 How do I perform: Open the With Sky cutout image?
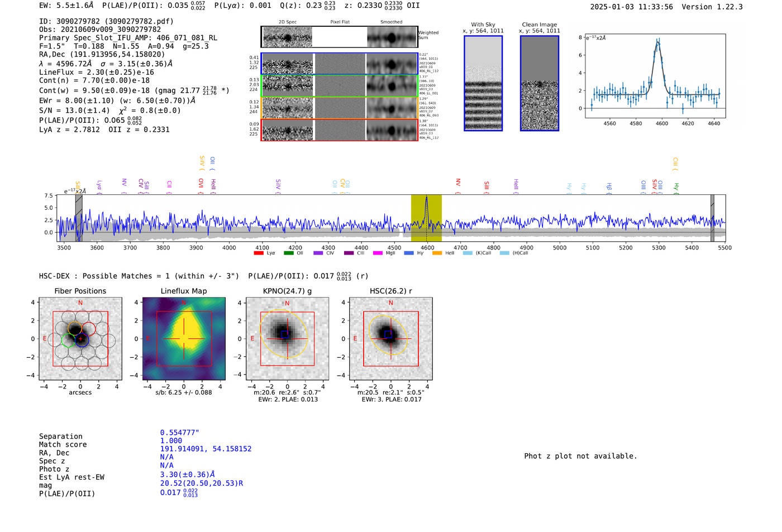pyautogui.click(x=483, y=83)
